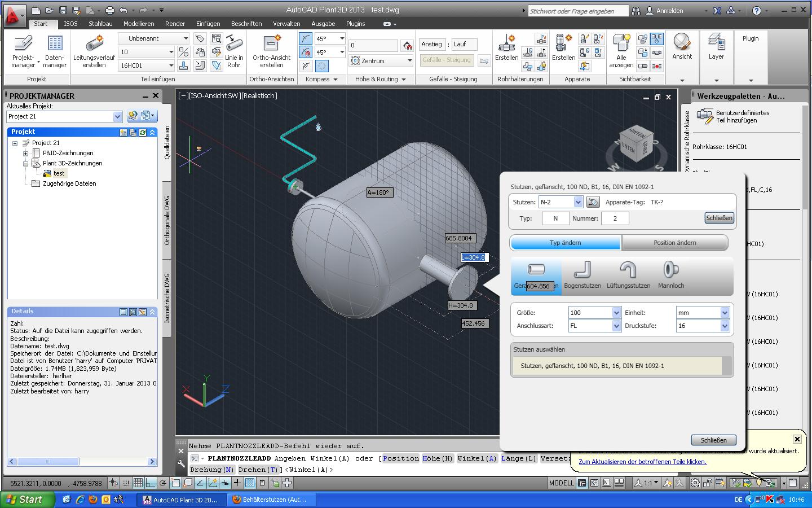
Task: Click the nozzle pick icon beside N-2
Action: [x=593, y=202]
